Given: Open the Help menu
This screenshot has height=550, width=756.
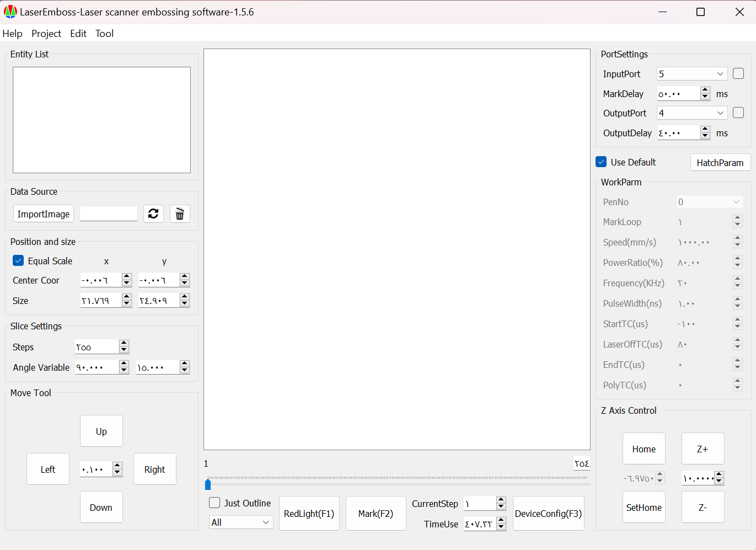Looking at the screenshot, I should (x=12, y=33).
